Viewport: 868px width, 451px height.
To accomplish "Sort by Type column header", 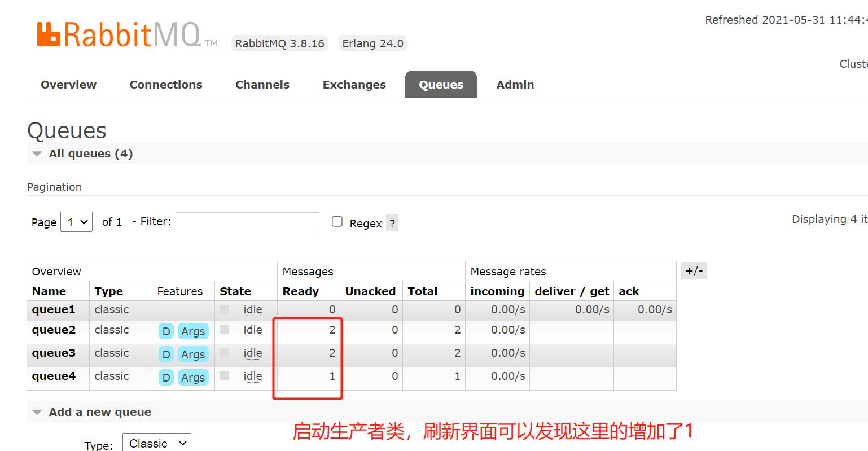I will tap(109, 291).
